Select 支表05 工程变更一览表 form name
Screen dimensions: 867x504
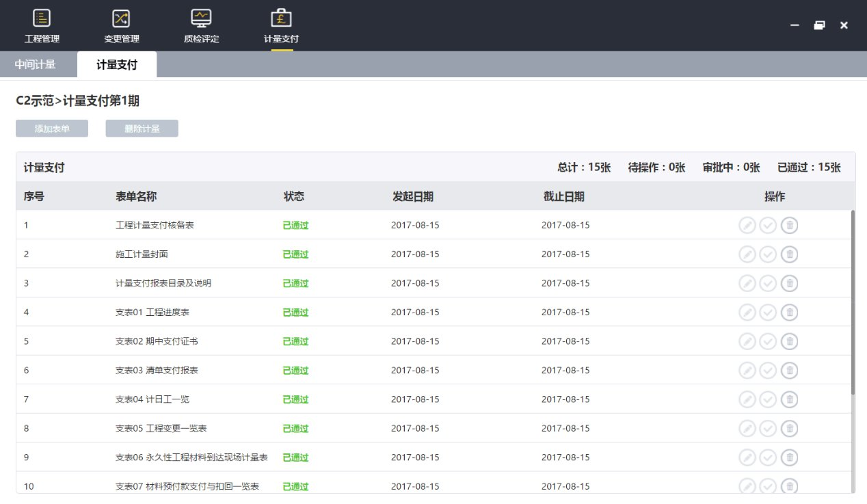161,428
